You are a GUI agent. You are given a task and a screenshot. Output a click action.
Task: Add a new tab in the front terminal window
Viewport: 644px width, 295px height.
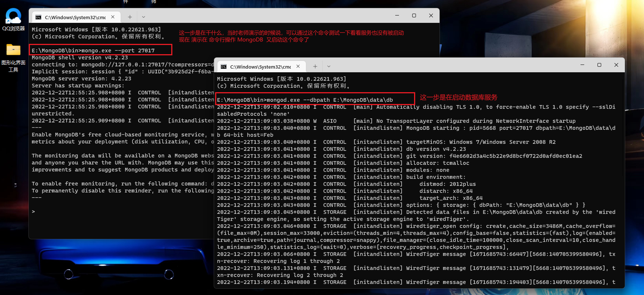[x=315, y=66]
